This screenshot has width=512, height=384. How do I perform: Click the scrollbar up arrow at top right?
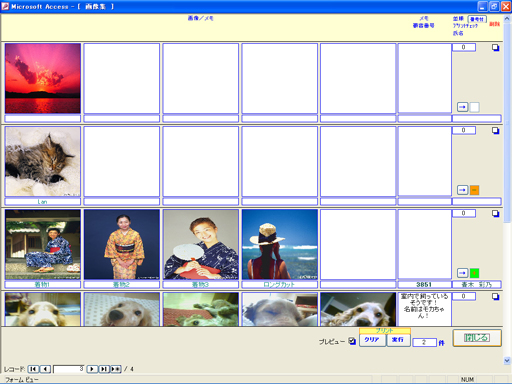coord(507,19)
